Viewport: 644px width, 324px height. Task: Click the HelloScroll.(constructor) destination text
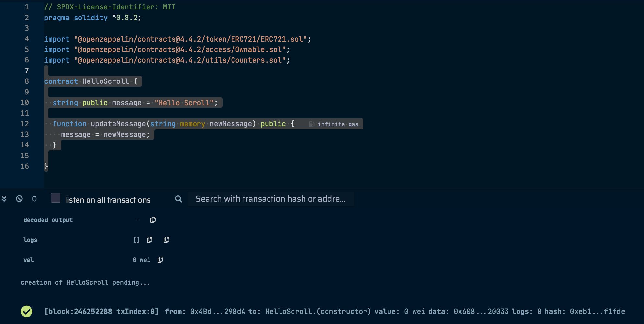[318, 312]
